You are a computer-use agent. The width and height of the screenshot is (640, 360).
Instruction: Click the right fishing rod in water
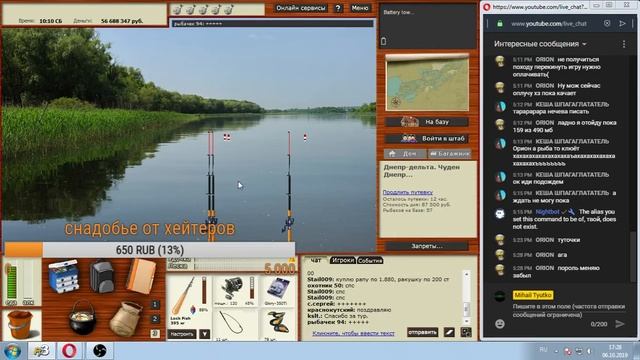tap(289, 186)
